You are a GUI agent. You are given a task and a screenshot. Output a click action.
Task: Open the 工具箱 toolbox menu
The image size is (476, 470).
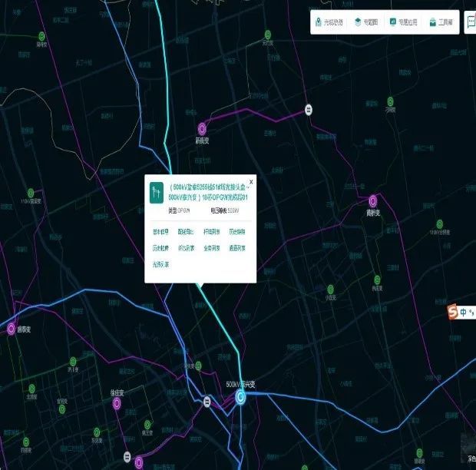coord(441,22)
